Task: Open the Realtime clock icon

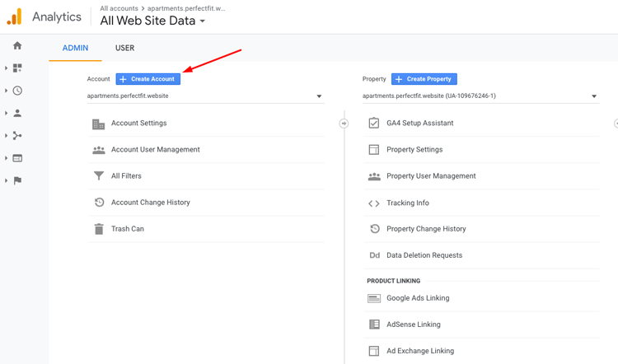Action: (17, 91)
